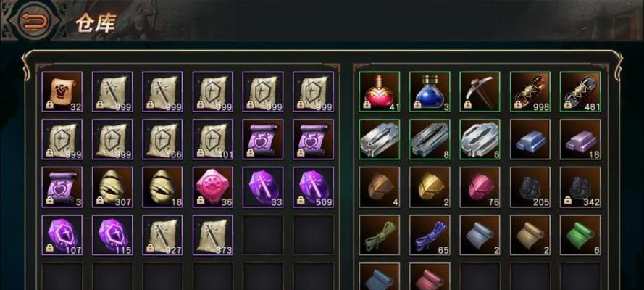Pick the wand parchment scroll with 373
The height and width of the screenshot is (290, 644).
(x=213, y=235)
